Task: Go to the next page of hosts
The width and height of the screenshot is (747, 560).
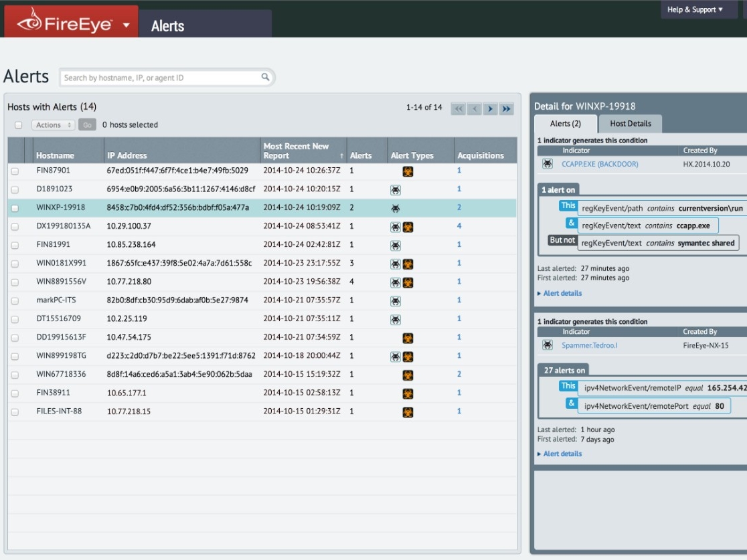Action: (490, 108)
